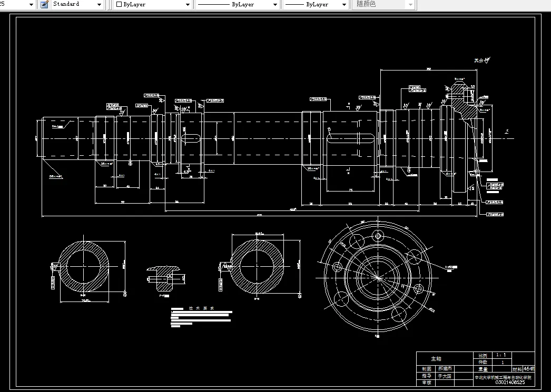Select the 制图 label in title block
Viewport: 551px width, 392px height.
(427, 369)
